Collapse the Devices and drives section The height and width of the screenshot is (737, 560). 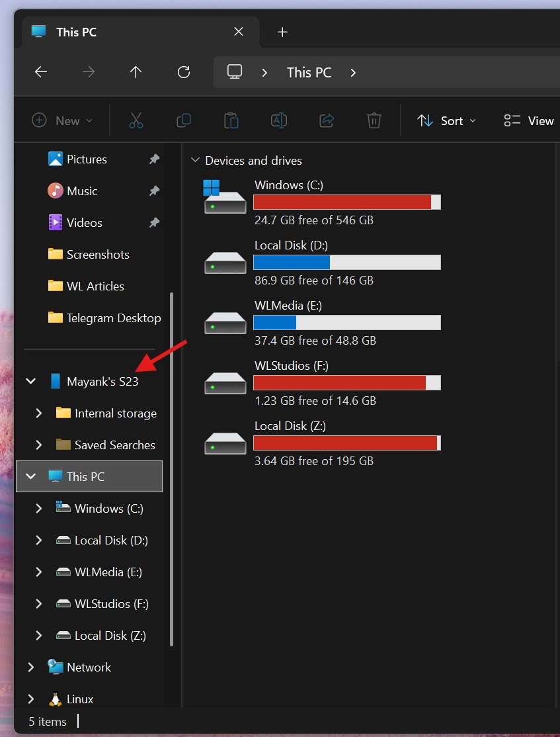point(196,159)
